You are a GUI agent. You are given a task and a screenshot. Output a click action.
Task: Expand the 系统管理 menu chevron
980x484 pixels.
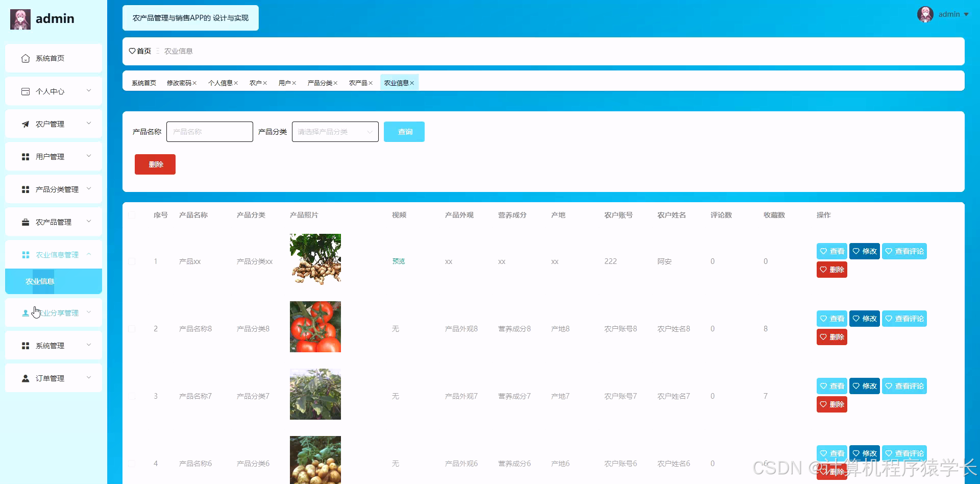pos(89,345)
